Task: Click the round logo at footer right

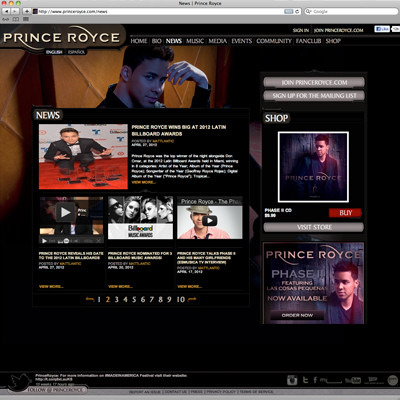Action: pos(393,380)
